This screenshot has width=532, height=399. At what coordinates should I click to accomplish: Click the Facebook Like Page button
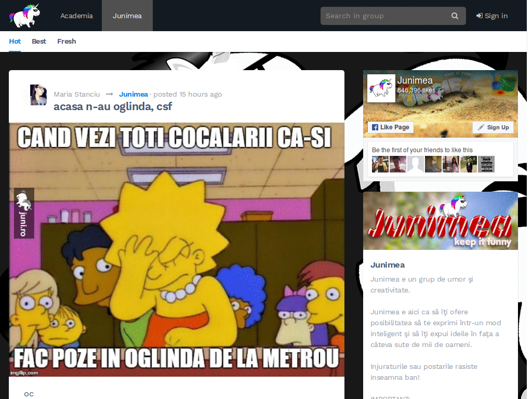[x=391, y=127]
